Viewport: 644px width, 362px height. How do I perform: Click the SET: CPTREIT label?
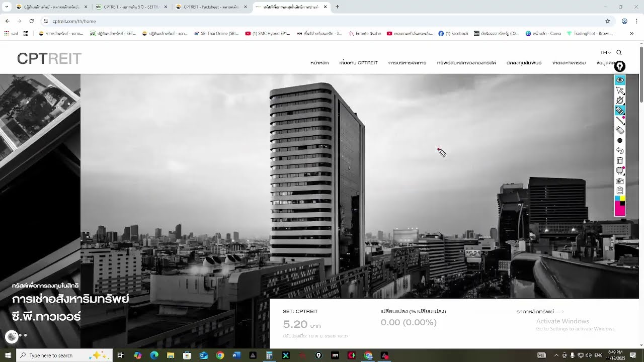click(x=300, y=311)
